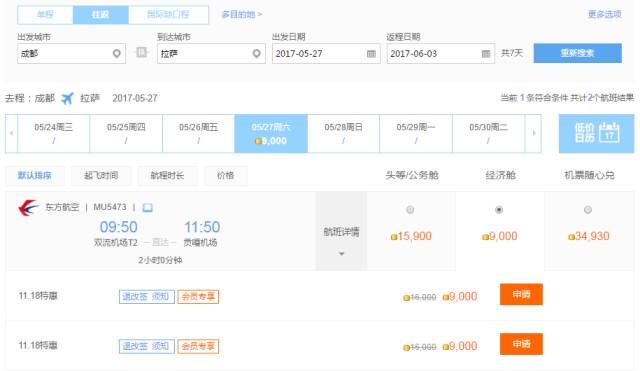Click flight number MU5473

click(110, 207)
